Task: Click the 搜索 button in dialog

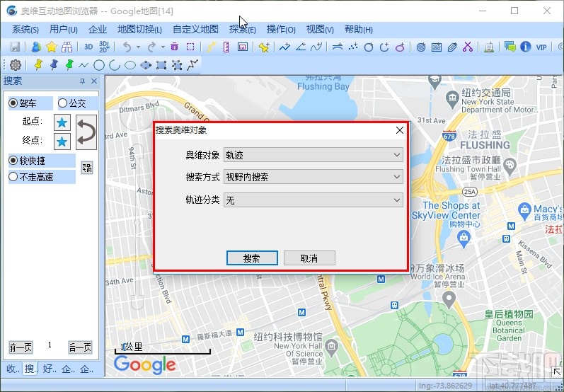Action: tap(252, 258)
